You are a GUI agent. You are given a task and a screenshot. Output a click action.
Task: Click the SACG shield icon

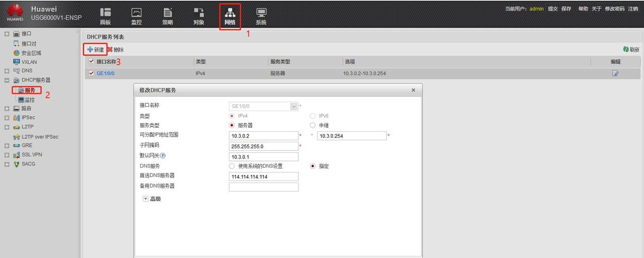(16, 164)
